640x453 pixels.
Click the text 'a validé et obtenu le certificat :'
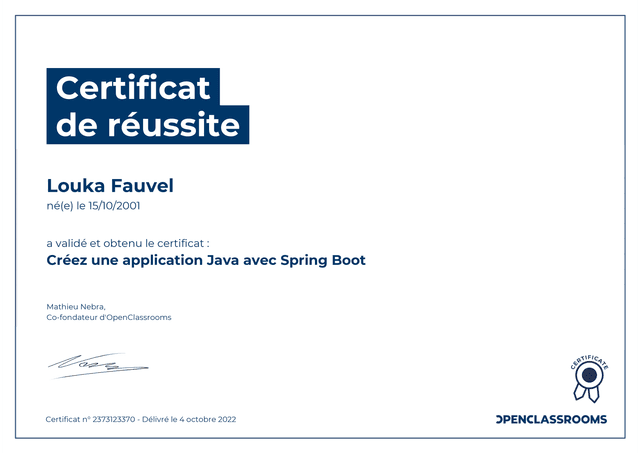(x=128, y=243)
